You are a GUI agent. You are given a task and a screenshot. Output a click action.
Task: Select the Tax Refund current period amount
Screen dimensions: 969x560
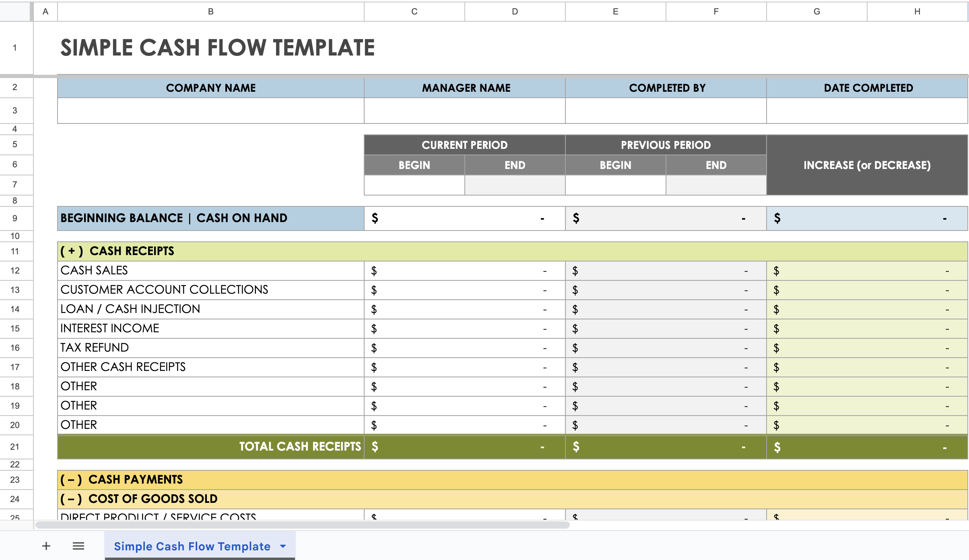(x=464, y=348)
